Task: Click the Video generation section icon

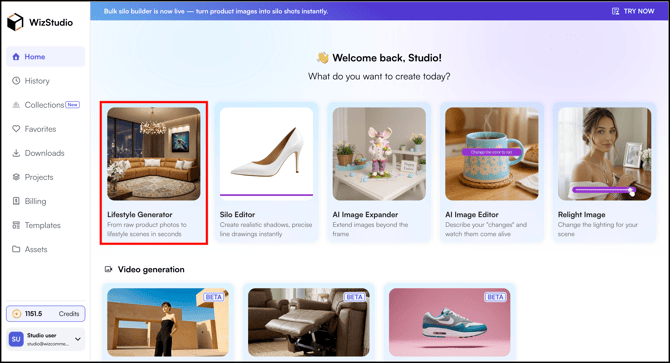Action: pyautogui.click(x=109, y=269)
